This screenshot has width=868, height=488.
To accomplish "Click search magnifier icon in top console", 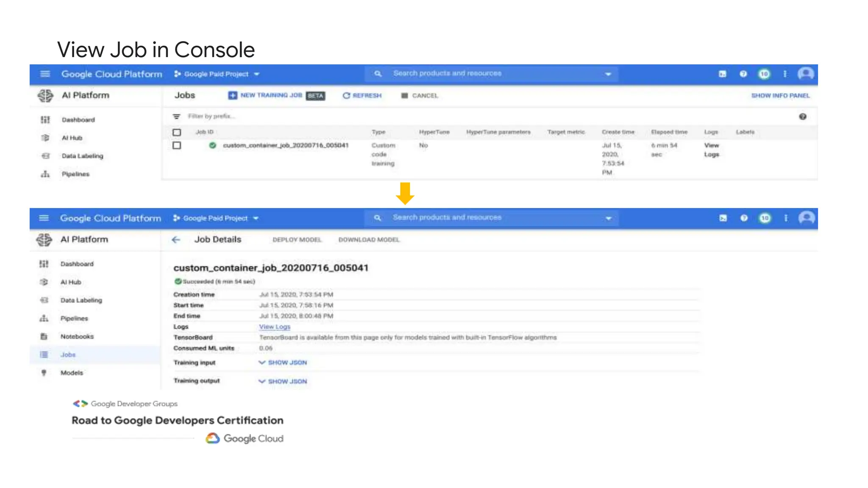I will (x=378, y=74).
